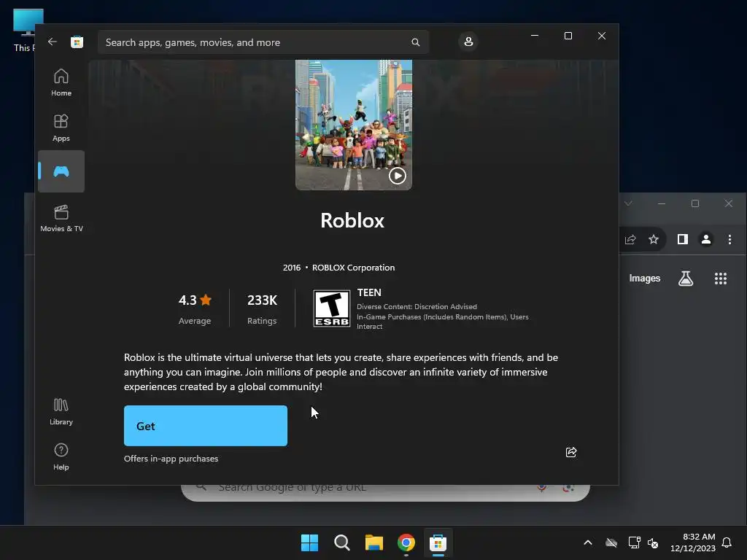Switch to Google Chrome in the taskbar
The height and width of the screenshot is (560, 747).
click(x=406, y=542)
